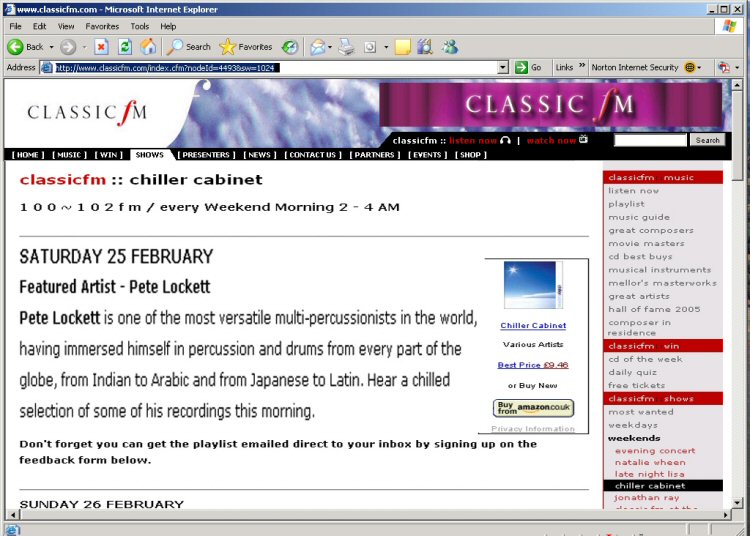Open the Back button history dropdown arrow
This screenshot has width=750, height=536.
(51, 47)
